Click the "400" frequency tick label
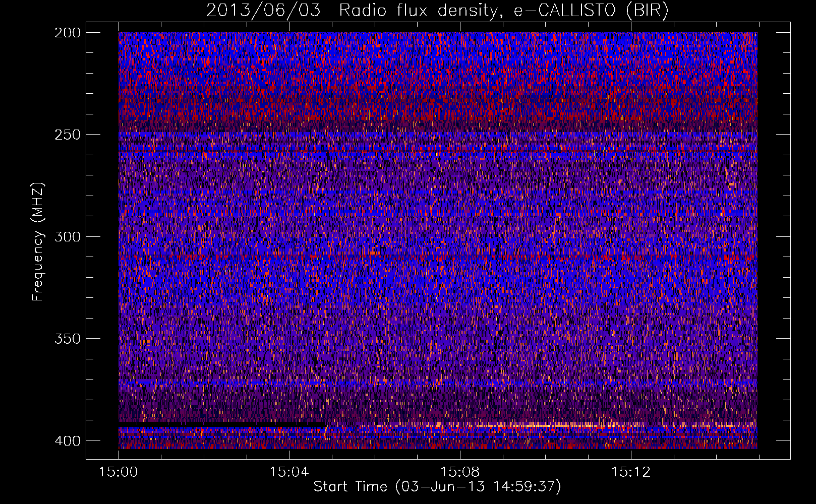The width and height of the screenshot is (816, 504). tap(67, 441)
